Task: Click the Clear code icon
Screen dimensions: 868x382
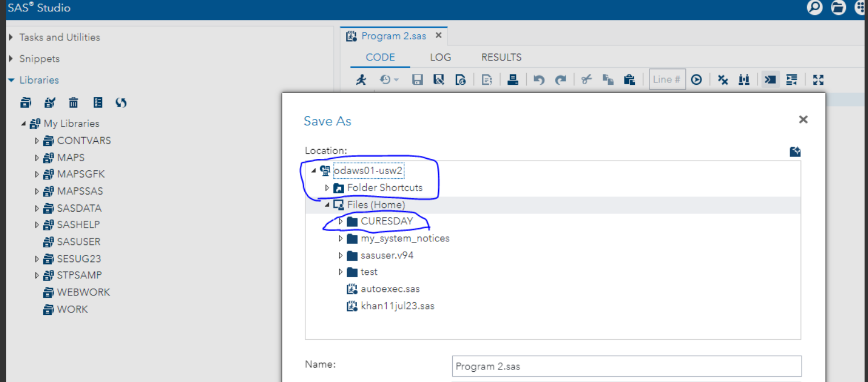Action: (722, 80)
